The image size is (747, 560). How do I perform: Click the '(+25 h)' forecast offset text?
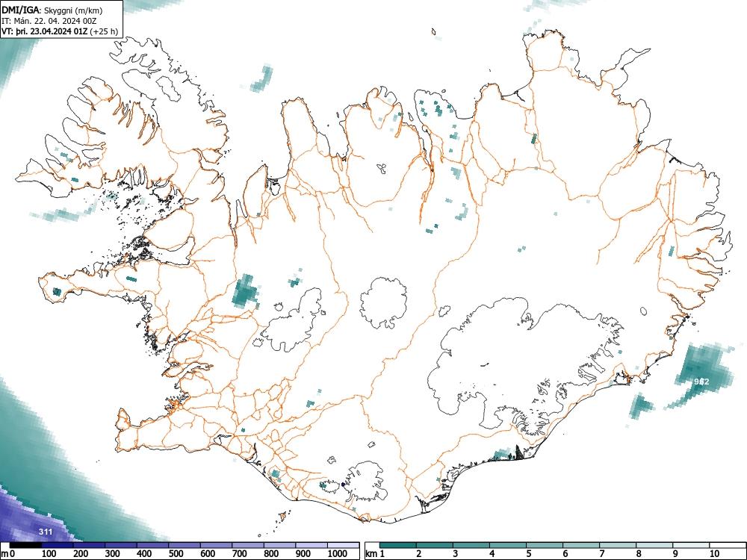click(104, 31)
